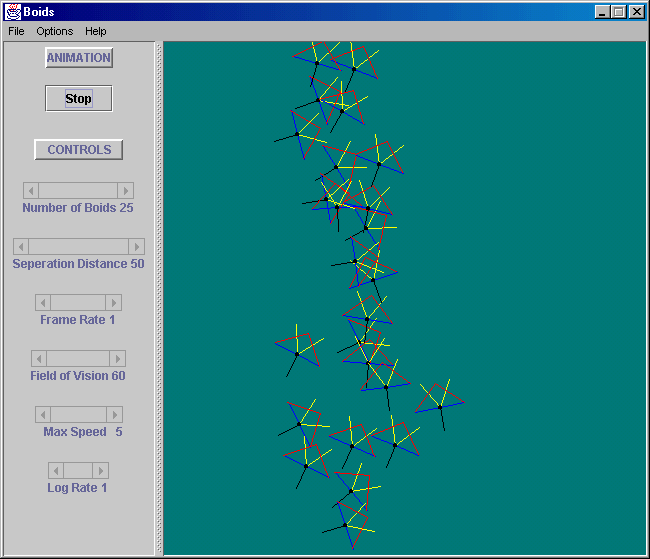
Task: Decrease Field of Vision with left arrow
Action: tap(39, 359)
